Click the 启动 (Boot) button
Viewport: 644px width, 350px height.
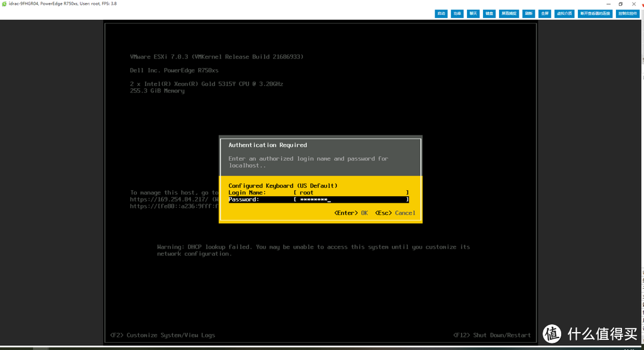tap(441, 13)
